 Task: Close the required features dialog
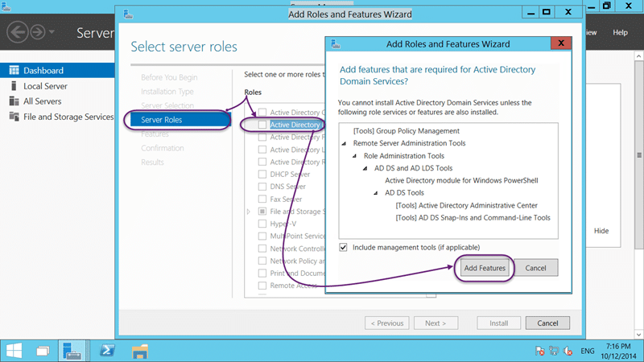click(x=561, y=43)
